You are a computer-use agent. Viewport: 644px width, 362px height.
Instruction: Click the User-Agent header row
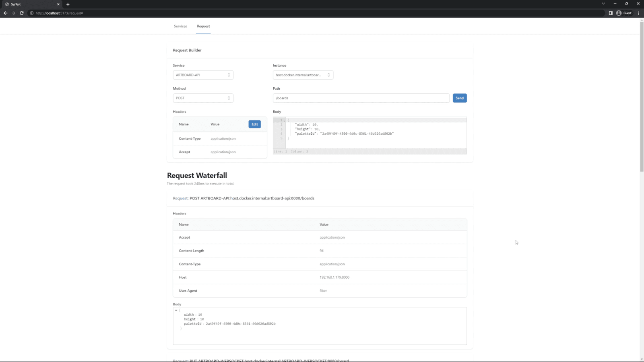click(320, 290)
